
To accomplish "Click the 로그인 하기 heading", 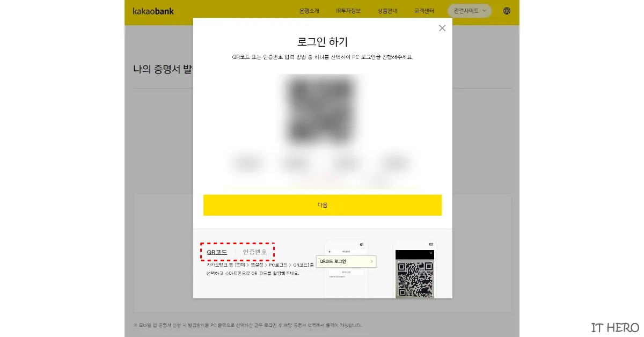I will (x=323, y=42).
